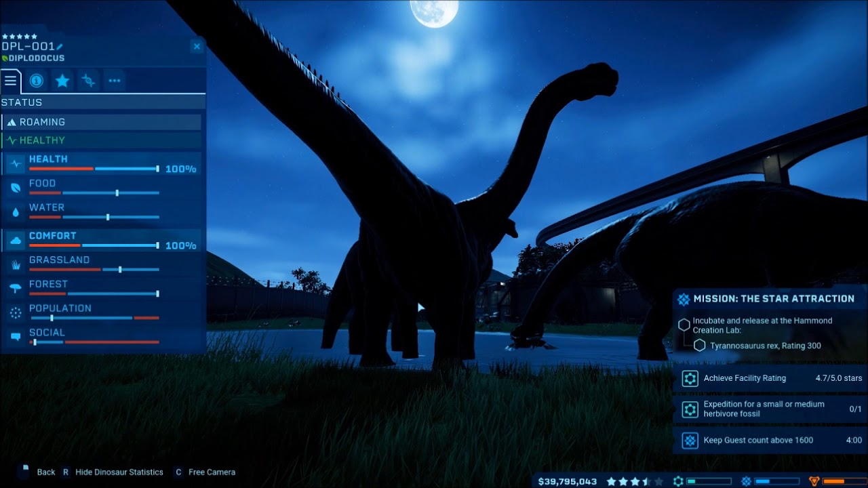Click the R key hint icon
This screenshot has height=488, width=868.
tap(66, 472)
